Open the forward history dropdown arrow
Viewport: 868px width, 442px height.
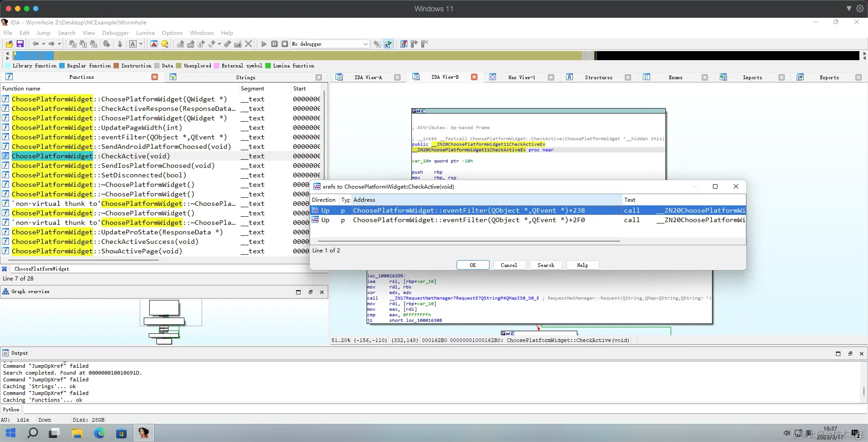click(59, 44)
